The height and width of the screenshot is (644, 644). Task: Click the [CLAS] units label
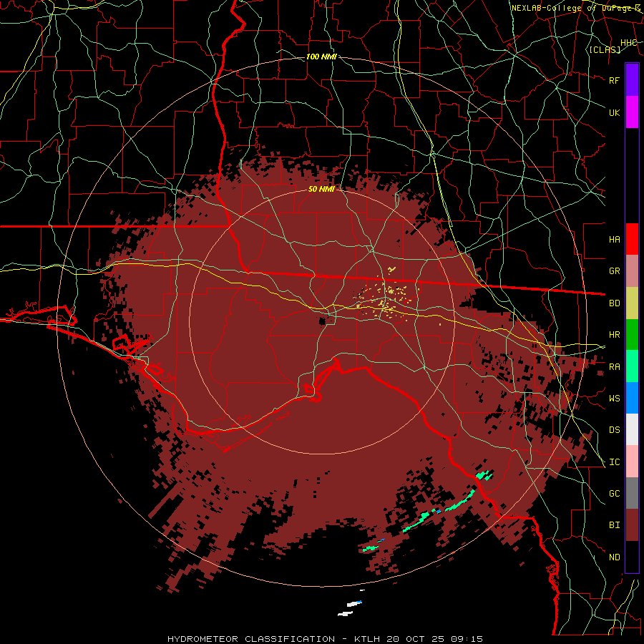[605, 50]
